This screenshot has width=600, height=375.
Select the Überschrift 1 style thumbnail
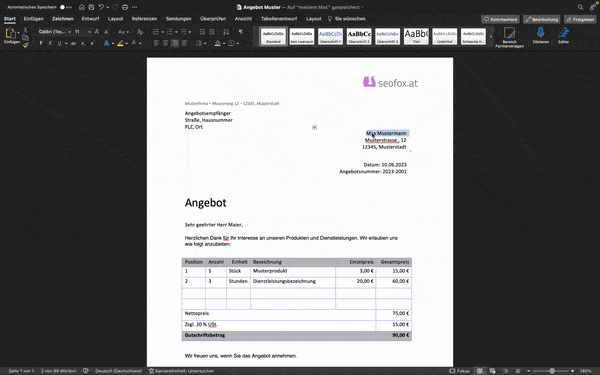[330, 37]
